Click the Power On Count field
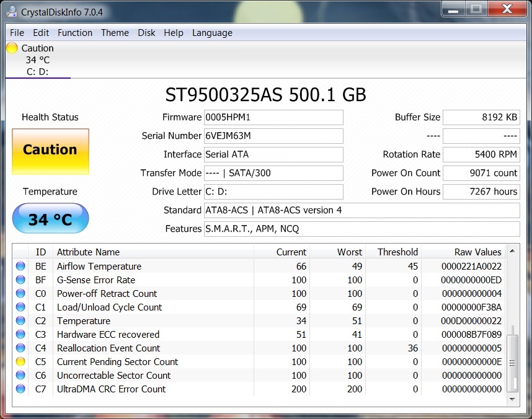 click(x=481, y=173)
